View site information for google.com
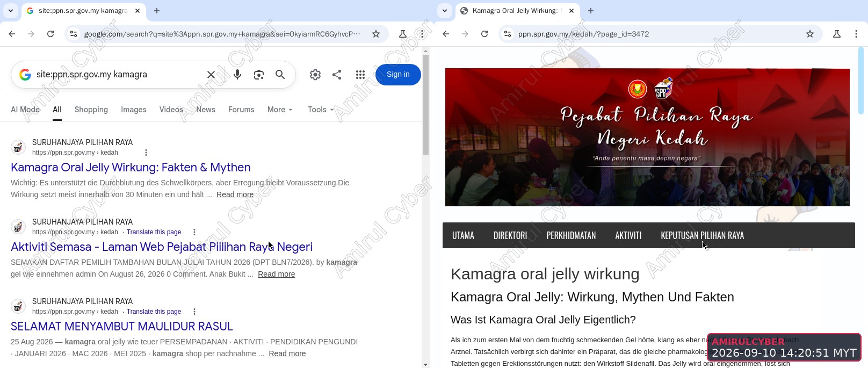 point(74,34)
